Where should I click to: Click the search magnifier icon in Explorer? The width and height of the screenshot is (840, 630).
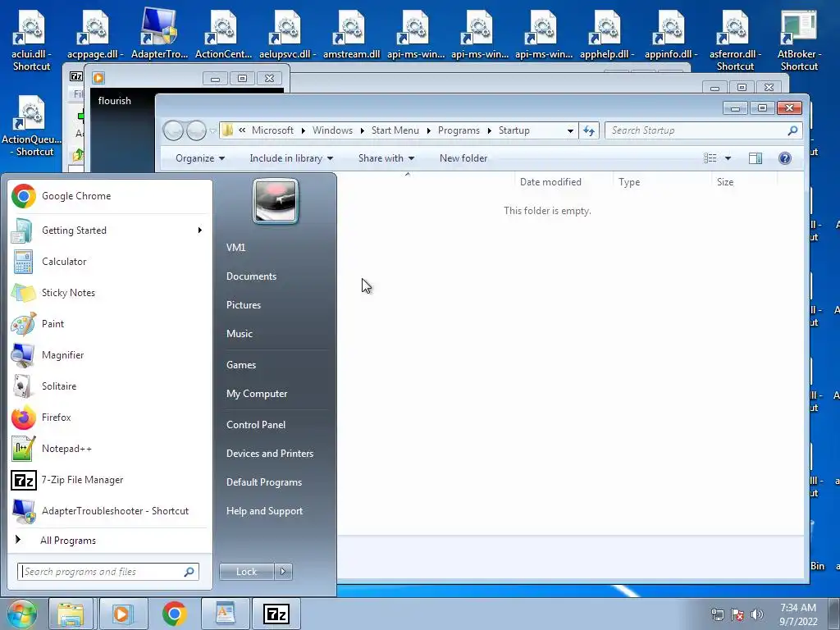(793, 130)
